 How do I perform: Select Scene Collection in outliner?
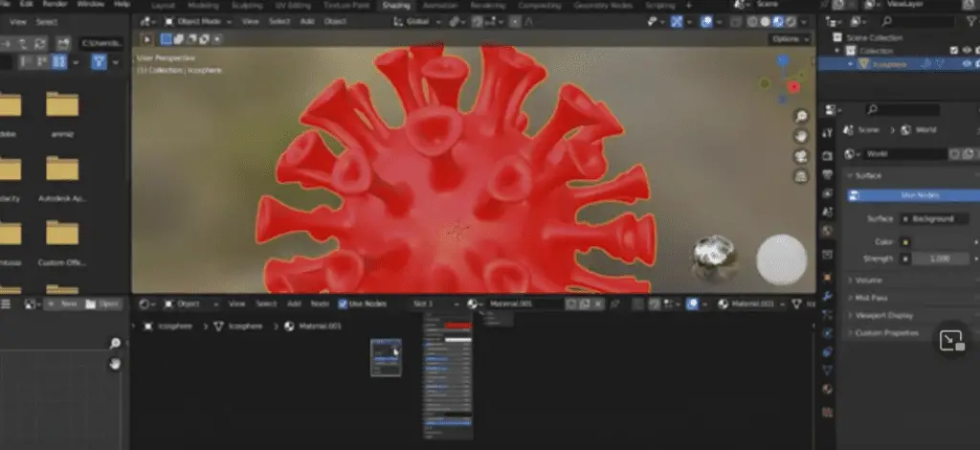coord(873,37)
